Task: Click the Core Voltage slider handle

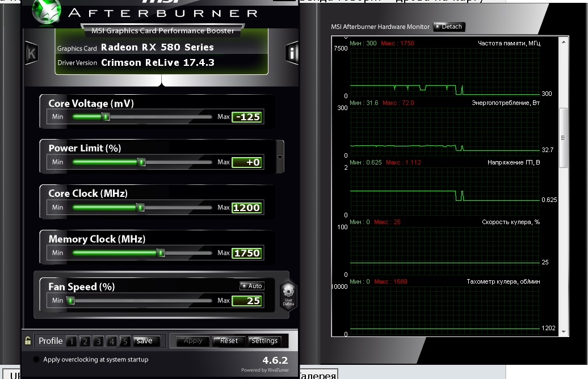Action: pyautogui.click(x=106, y=117)
